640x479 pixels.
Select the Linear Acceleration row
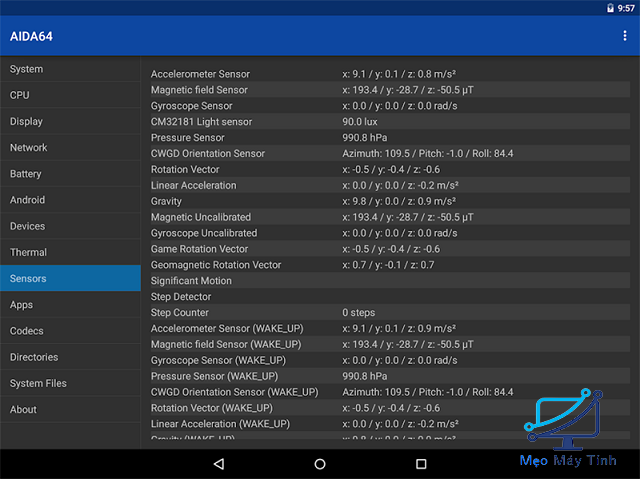(390, 185)
